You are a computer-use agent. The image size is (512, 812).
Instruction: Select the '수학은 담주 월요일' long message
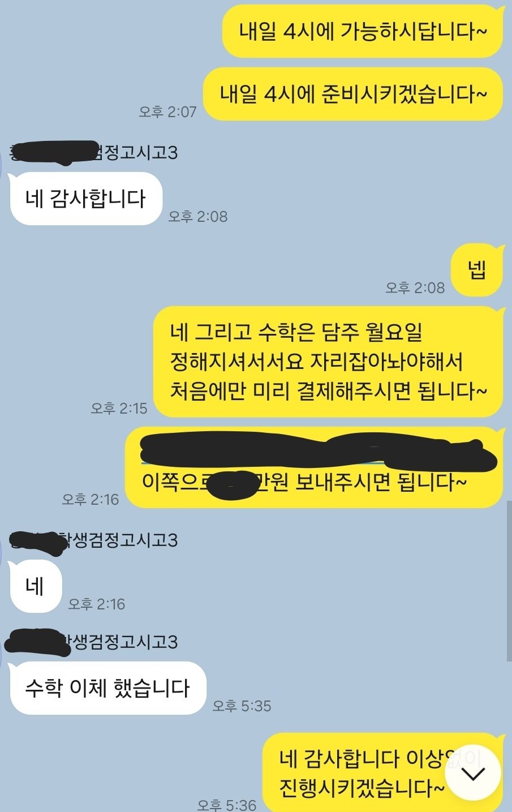[328, 362]
